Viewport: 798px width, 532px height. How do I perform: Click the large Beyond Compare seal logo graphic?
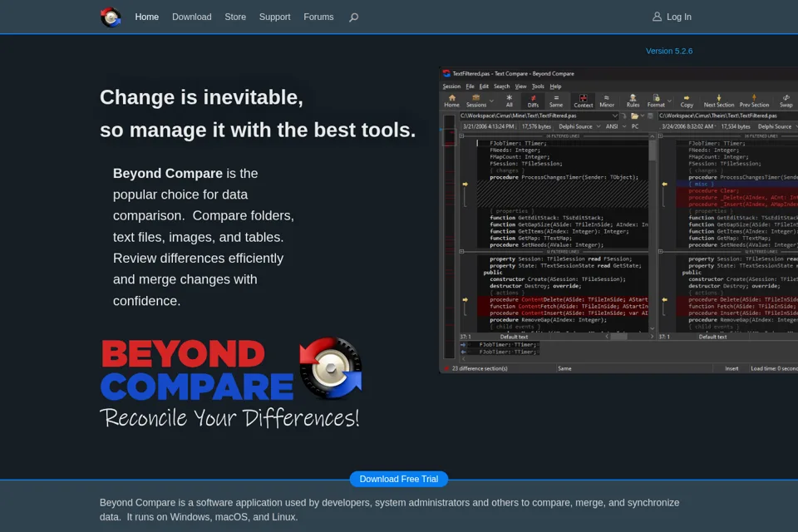pos(331,368)
